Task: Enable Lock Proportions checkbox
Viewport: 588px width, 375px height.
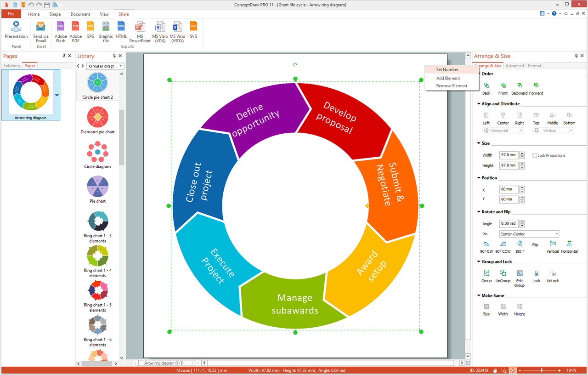Action: (x=535, y=155)
